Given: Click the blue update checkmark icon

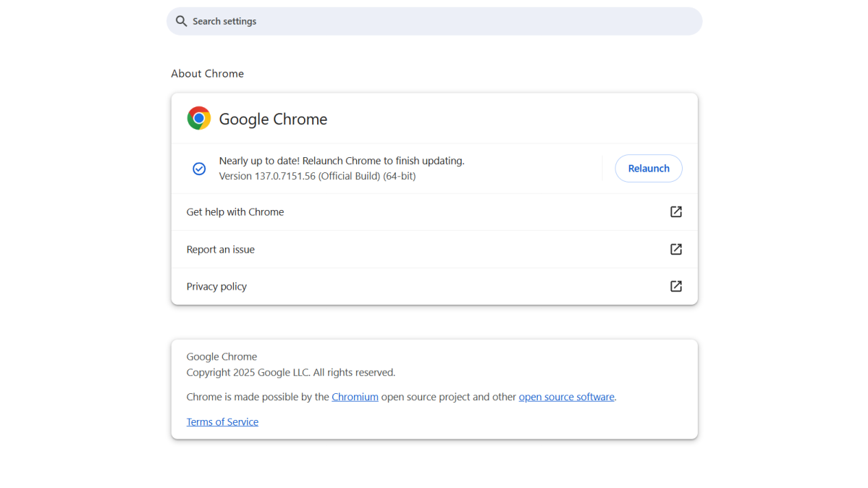Looking at the screenshot, I should 199,169.
